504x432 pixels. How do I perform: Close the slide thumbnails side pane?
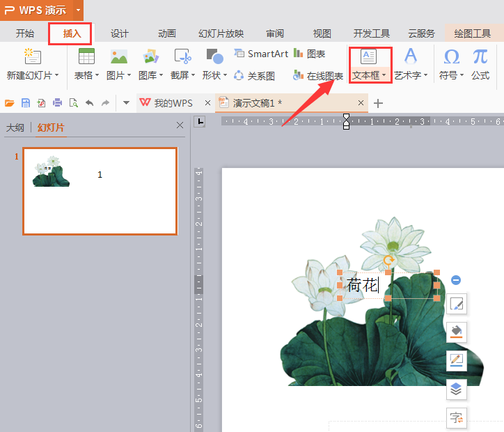point(180,125)
